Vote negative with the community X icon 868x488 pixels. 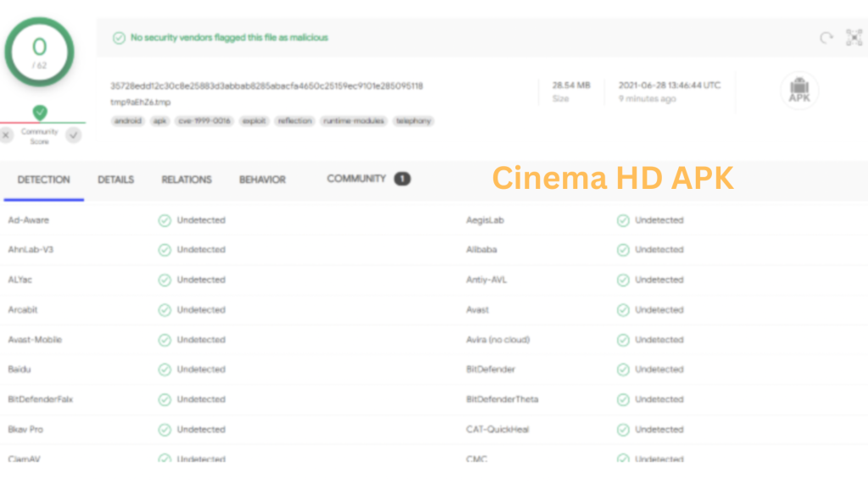[6, 135]
